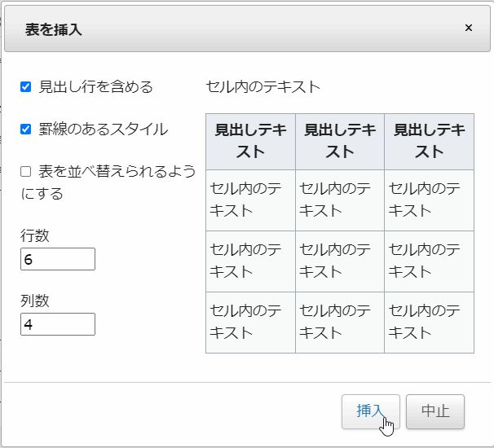Close the 表を挿入 dialog with ×
The width and height of the screenshot is (494, 448).
(x=468, y=28)
